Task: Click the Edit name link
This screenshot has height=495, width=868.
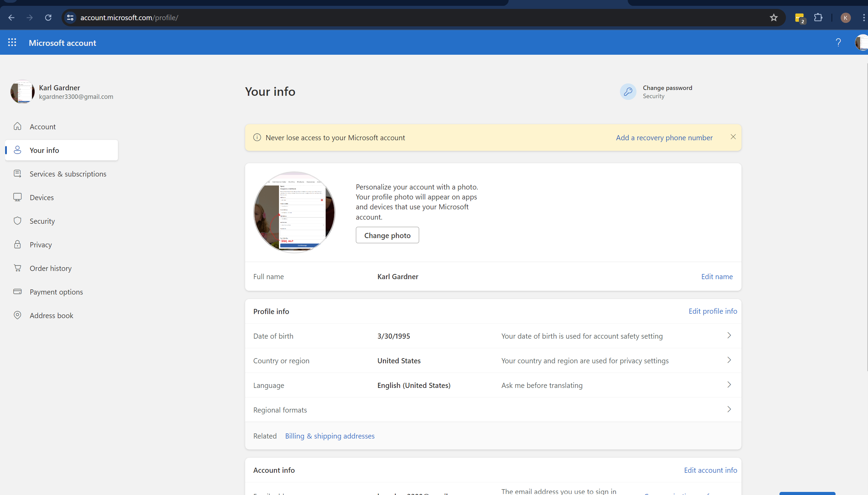Action: [x=717, y=276]
